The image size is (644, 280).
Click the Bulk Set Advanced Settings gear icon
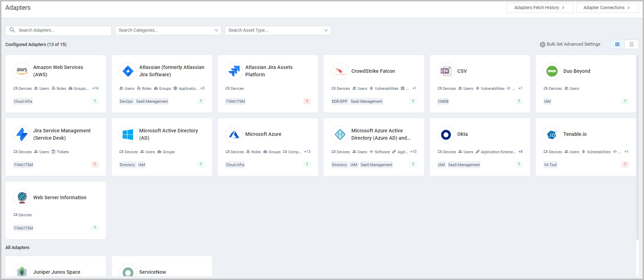543,45
